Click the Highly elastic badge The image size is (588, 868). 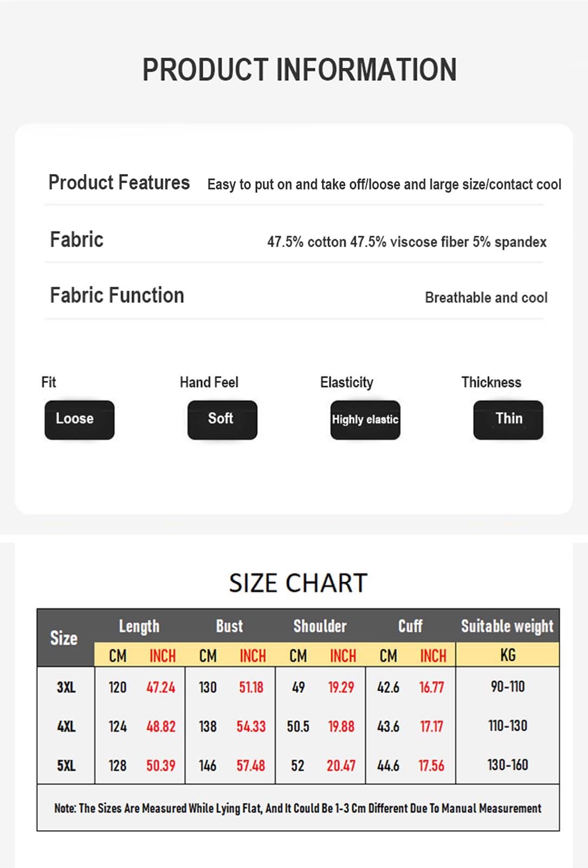(x=365, y=420)
